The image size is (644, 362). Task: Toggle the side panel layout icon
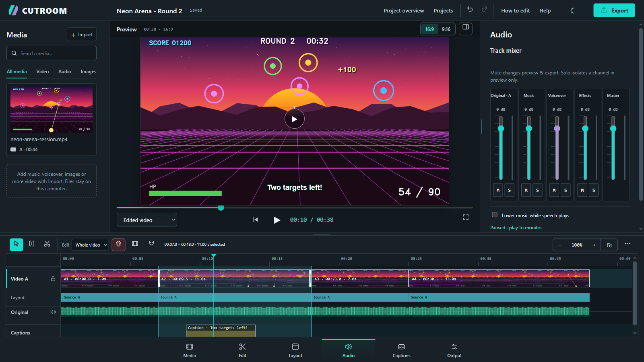point(466,27)
